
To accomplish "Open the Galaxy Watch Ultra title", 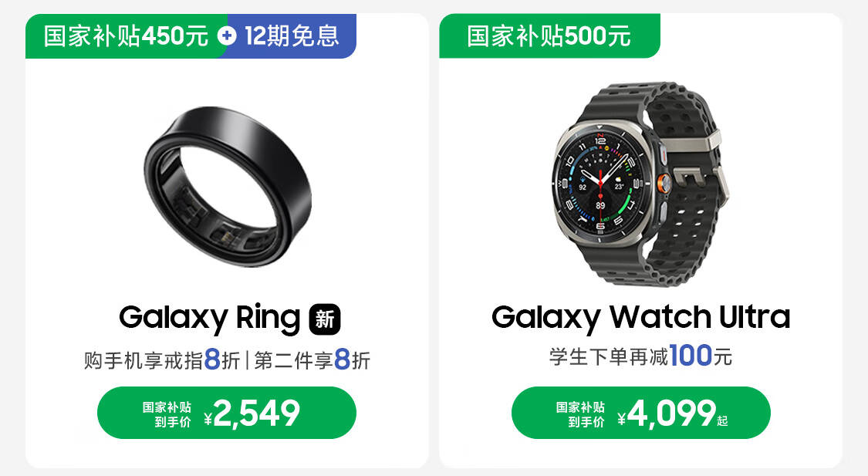I will pos(641,317).
